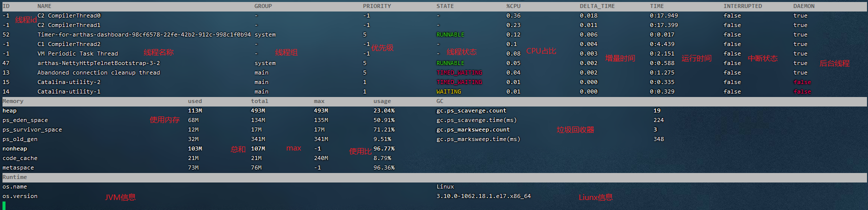Click thread ID 52
868x210 pixels.
6,34
